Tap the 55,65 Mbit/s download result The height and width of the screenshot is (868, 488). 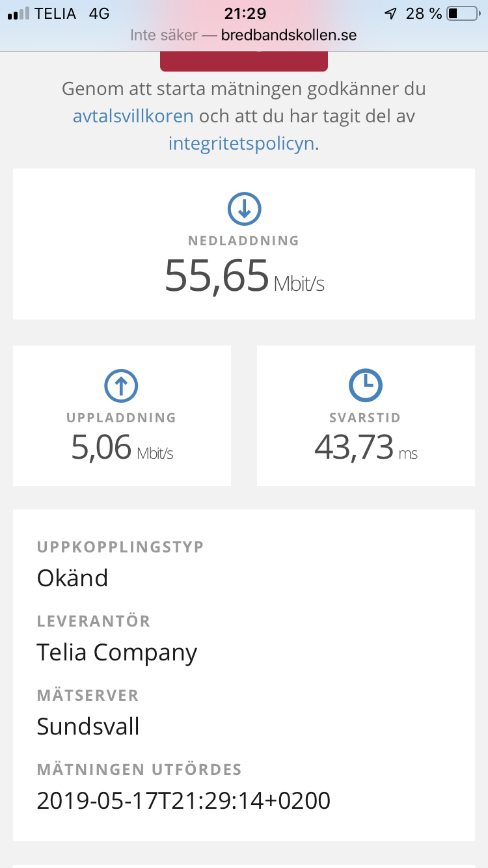pos(244,276)
